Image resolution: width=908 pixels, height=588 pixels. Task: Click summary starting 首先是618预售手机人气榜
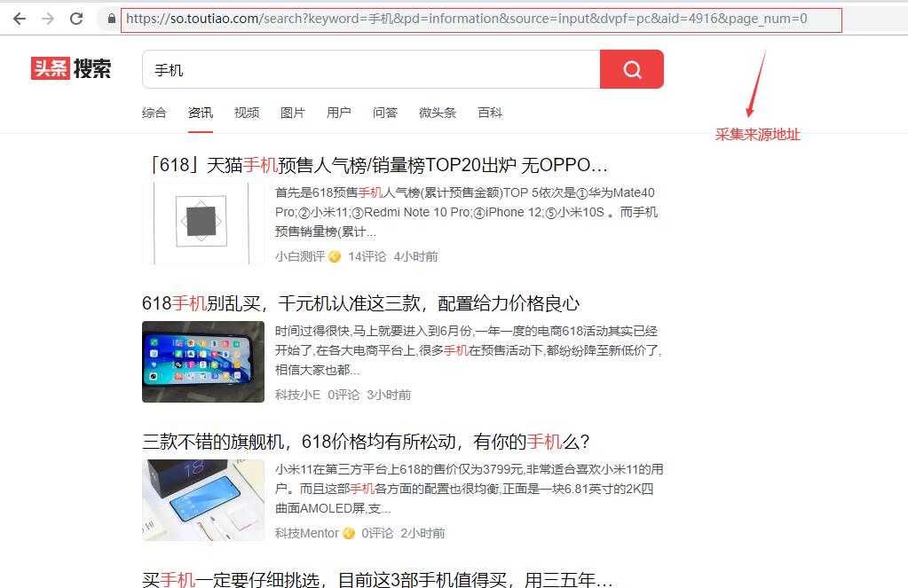coord(466,212)
